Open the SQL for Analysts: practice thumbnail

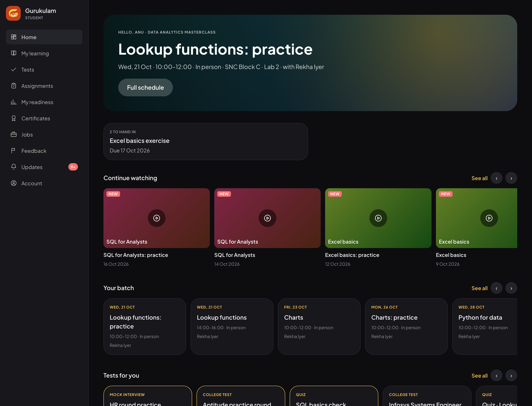point(157,218)
